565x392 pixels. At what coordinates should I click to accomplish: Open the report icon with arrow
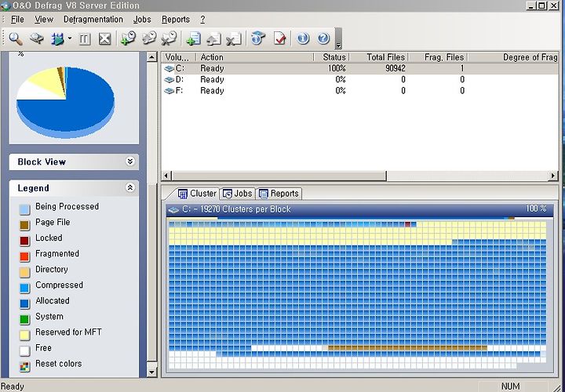(213, 39)
